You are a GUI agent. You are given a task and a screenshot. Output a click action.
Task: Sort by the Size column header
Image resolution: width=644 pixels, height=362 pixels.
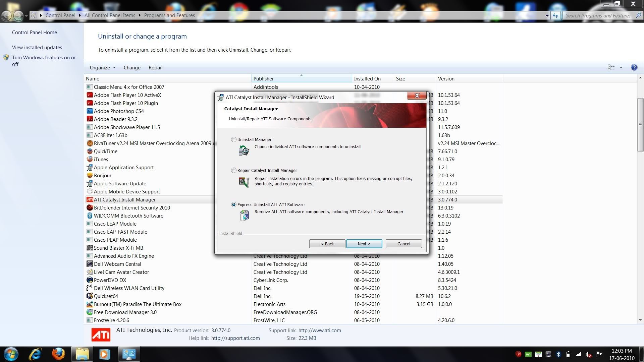(x=415, y=78)
